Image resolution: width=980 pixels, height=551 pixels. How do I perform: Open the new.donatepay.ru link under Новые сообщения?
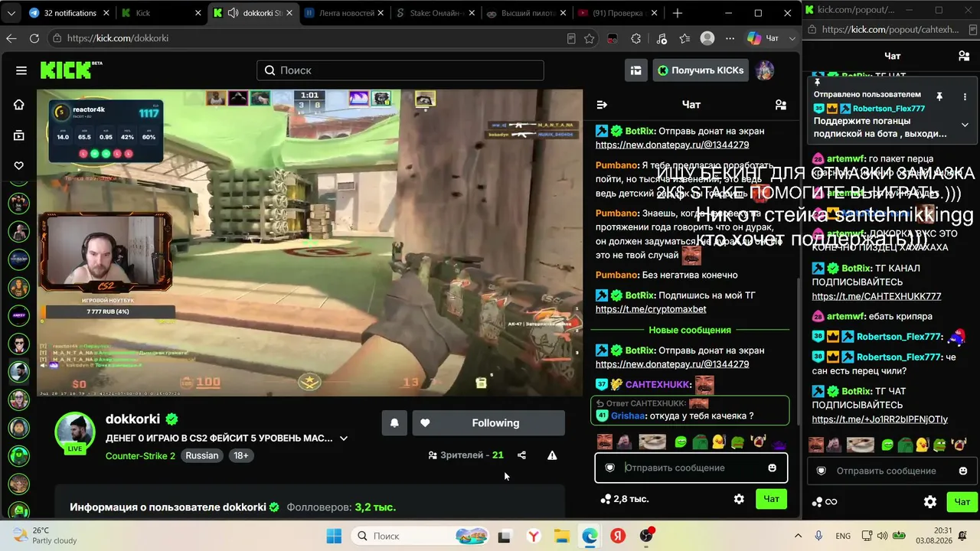coord(672,364)
